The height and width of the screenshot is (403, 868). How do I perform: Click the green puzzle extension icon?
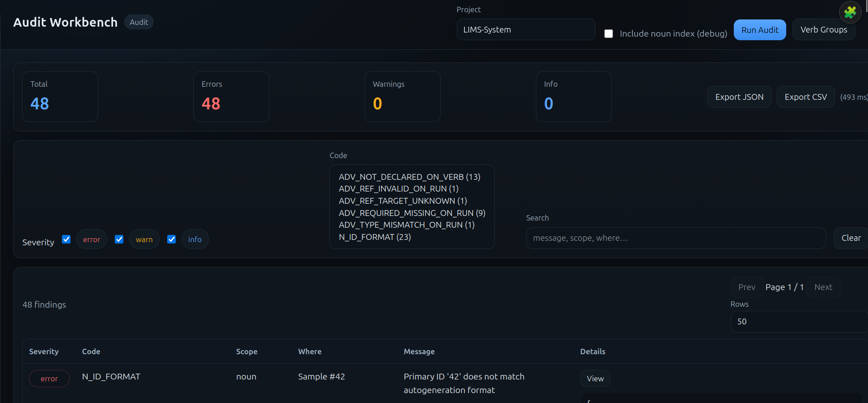click(x=850, y=12)
